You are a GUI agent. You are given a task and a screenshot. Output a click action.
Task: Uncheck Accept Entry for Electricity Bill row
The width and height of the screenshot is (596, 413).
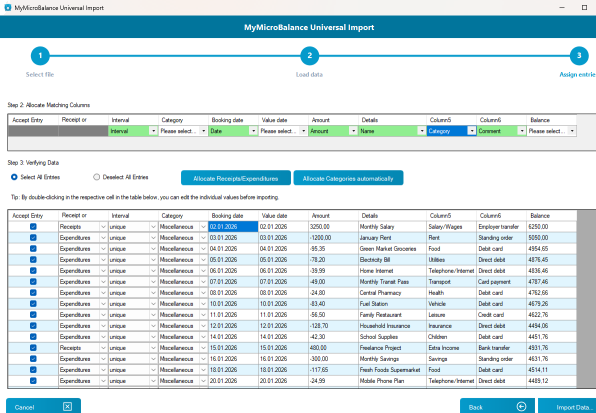click(x=33, y=260)
